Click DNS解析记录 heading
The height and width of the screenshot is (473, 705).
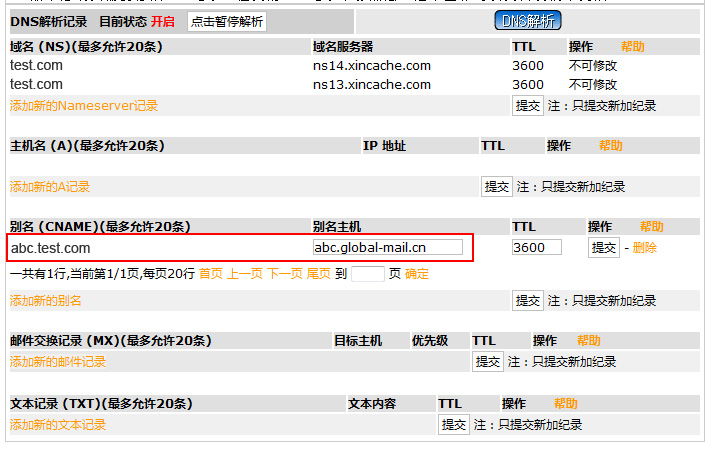(x=49, y=22)
